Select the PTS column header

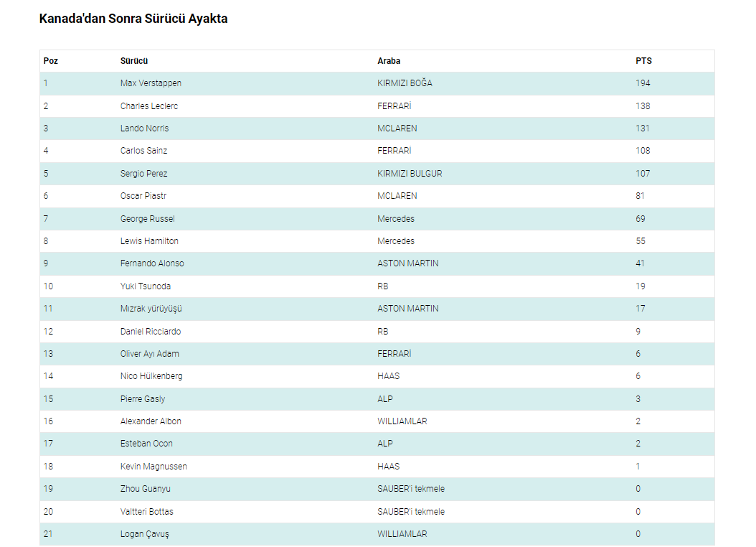pos(643,61)
